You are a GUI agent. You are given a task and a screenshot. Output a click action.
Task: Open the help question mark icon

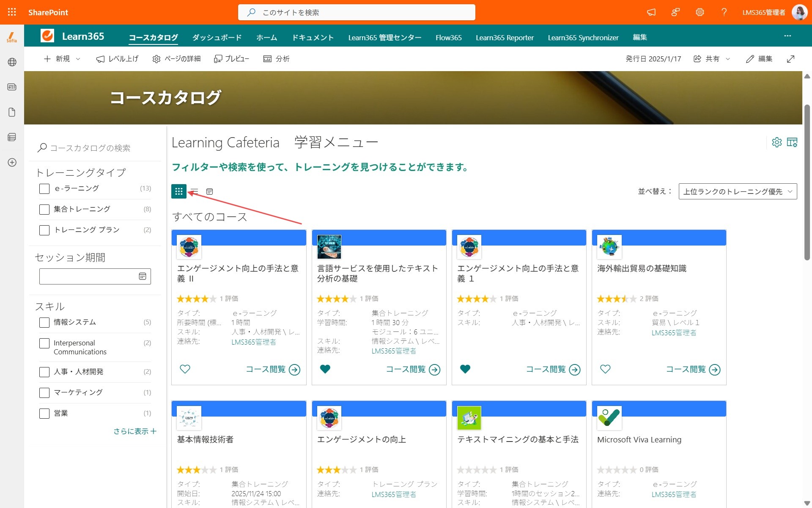pos(724,12)
